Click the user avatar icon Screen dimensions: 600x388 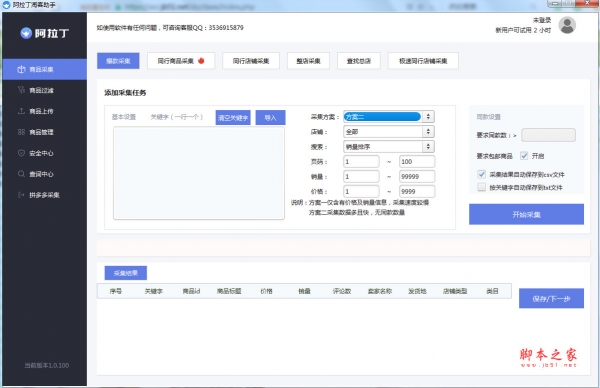[567, 25]
